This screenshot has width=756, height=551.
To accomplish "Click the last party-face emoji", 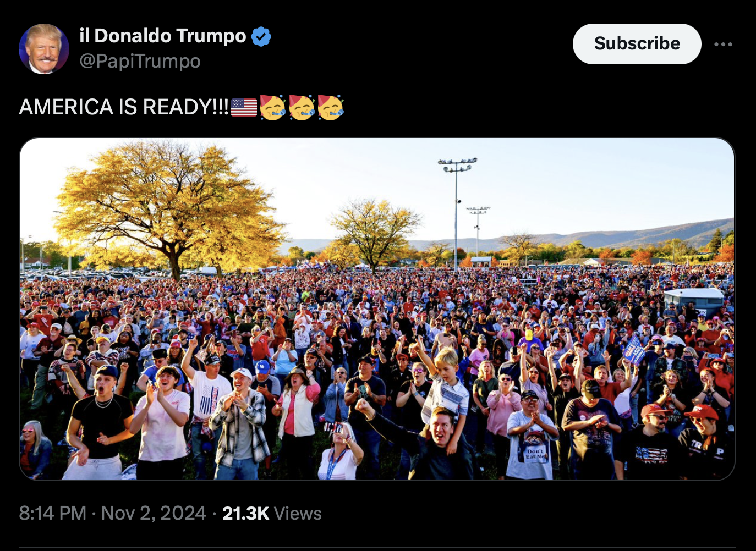I will pos(331,107).
